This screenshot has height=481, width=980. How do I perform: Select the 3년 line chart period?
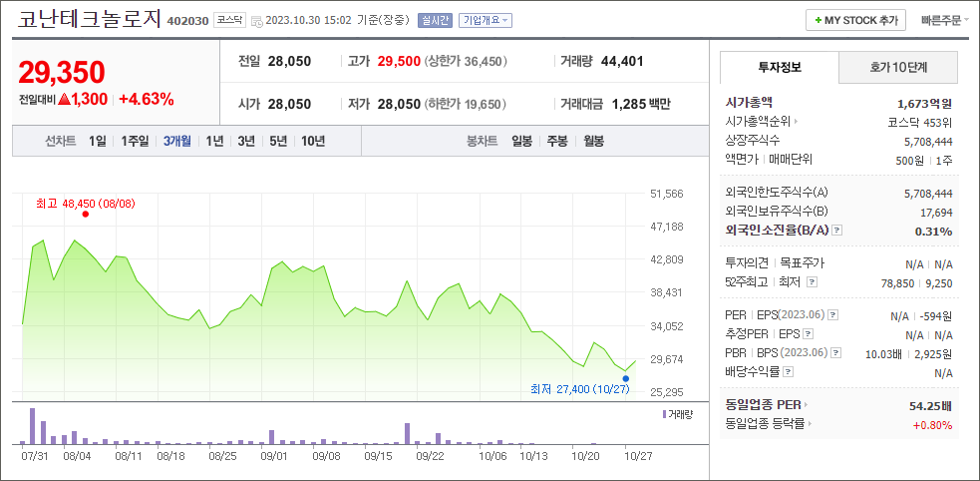click(x=246, y=142)
